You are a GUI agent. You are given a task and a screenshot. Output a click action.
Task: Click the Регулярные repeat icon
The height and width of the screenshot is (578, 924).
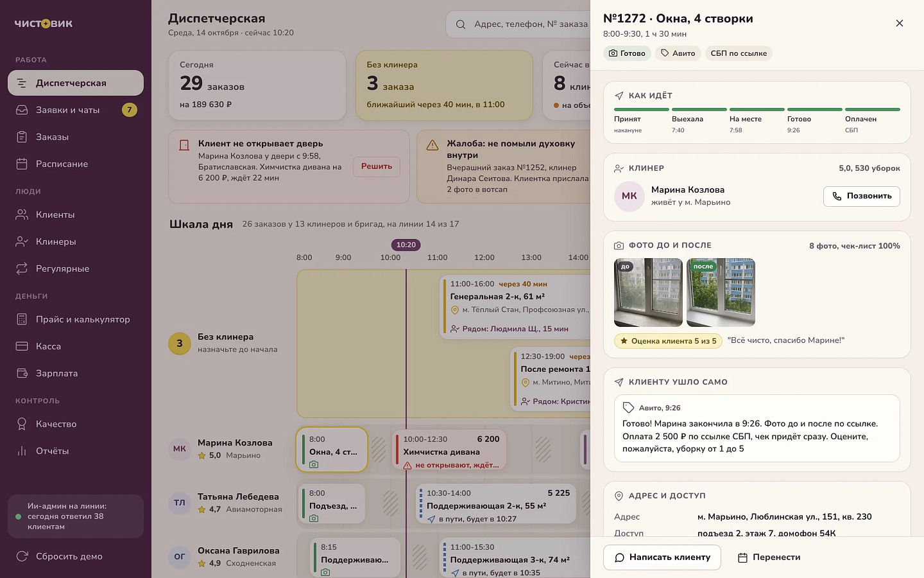tap(22, 268)
